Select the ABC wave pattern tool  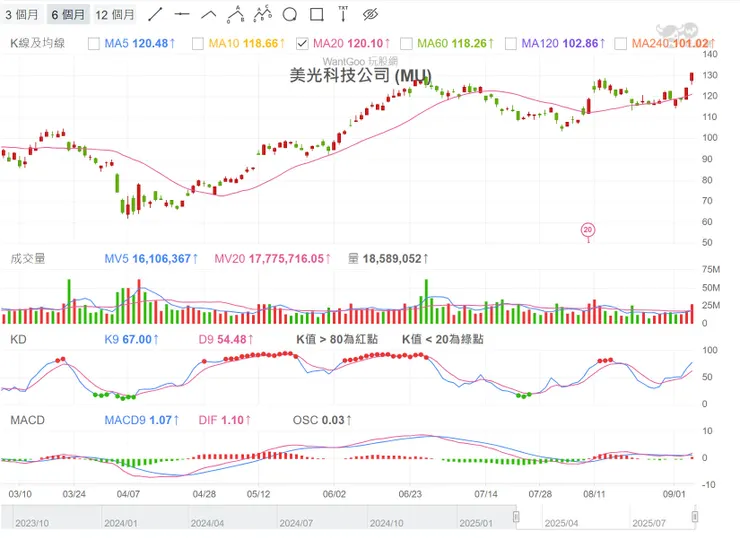[x=236, y=15]
